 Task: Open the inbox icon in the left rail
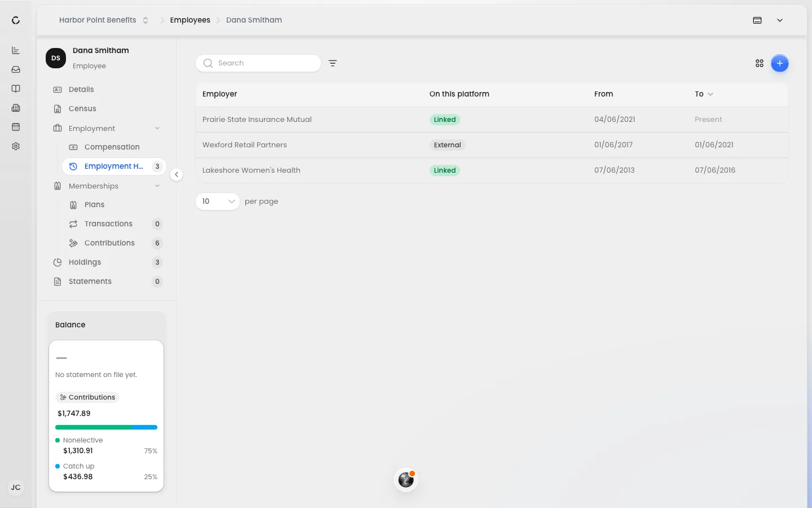tap(16, 69)
